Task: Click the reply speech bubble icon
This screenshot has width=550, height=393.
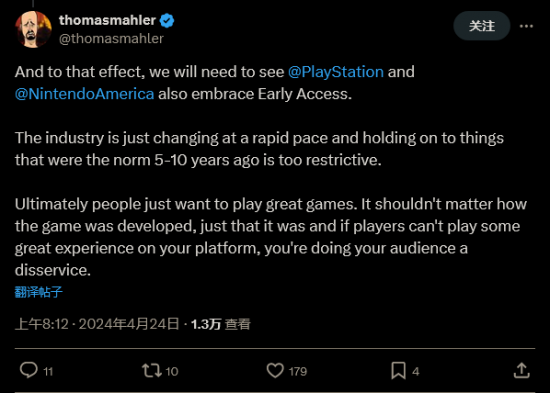Action: [28, 370]
